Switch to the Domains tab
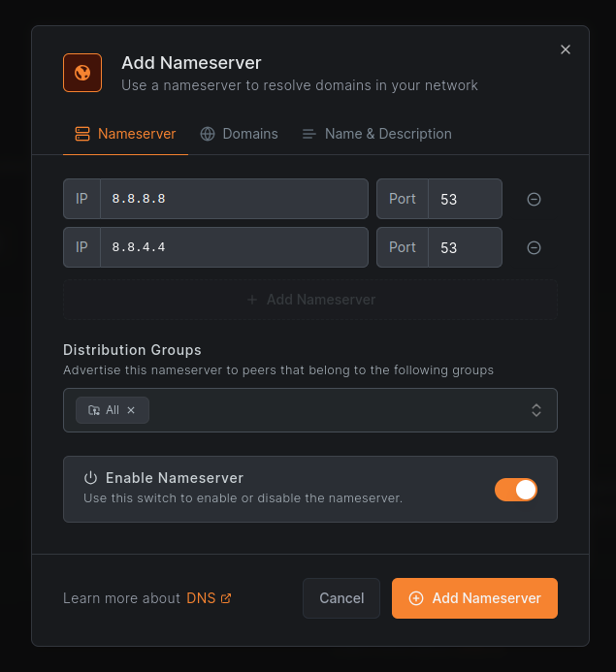This screenshot has height=672, width=616. pyautogui.click(x=240, y=134)
